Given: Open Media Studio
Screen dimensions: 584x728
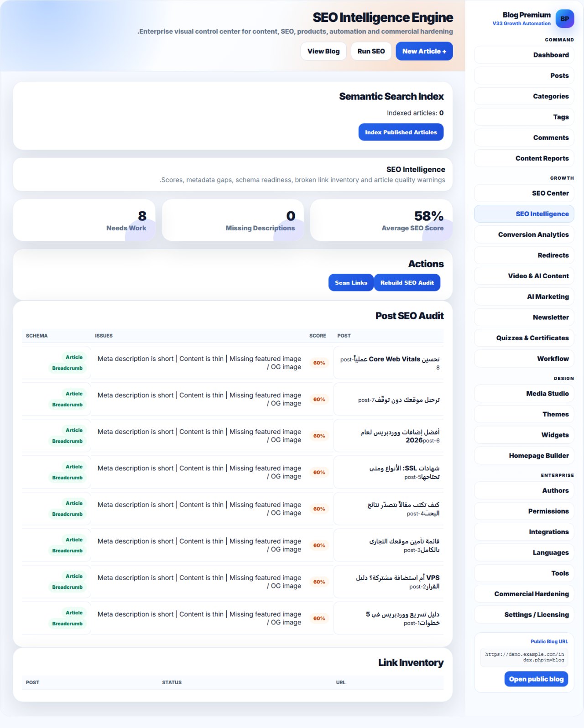Looking at the screenshot, I should pos(524,394).
